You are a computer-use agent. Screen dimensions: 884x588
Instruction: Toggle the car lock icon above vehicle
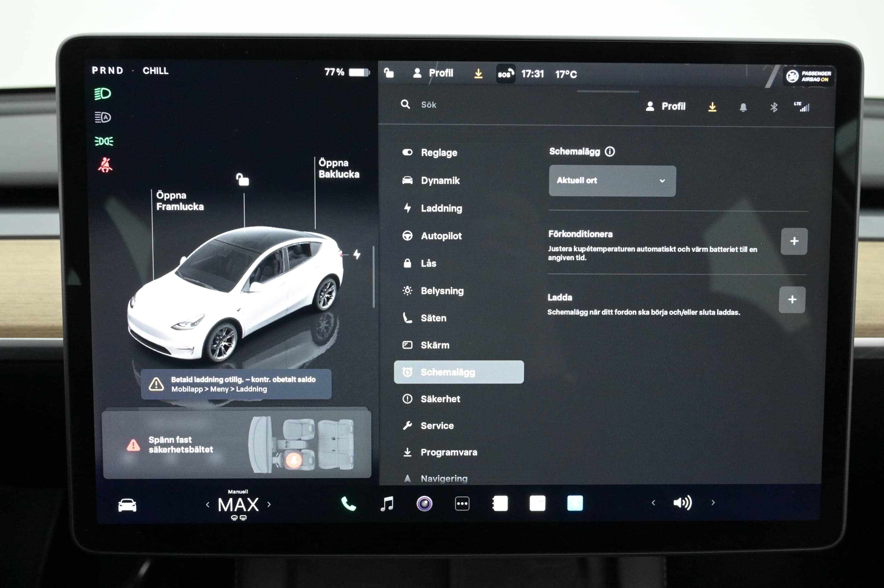click(x=242, y=180)
